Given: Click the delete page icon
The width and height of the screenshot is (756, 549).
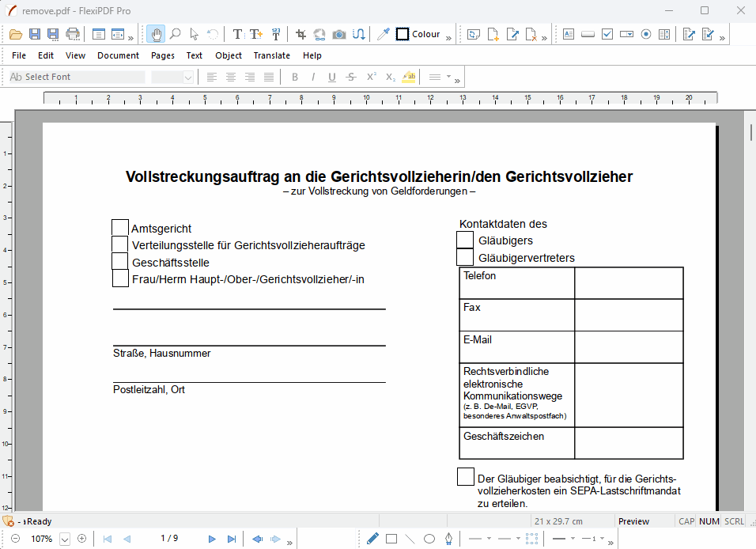Looking at the screenshot, I should 532,34.
